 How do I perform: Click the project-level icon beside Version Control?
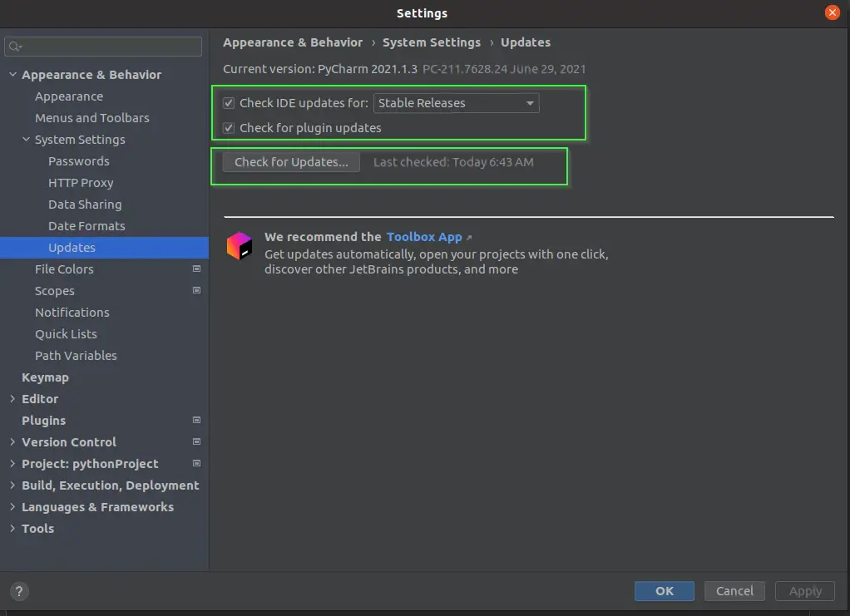197,441
